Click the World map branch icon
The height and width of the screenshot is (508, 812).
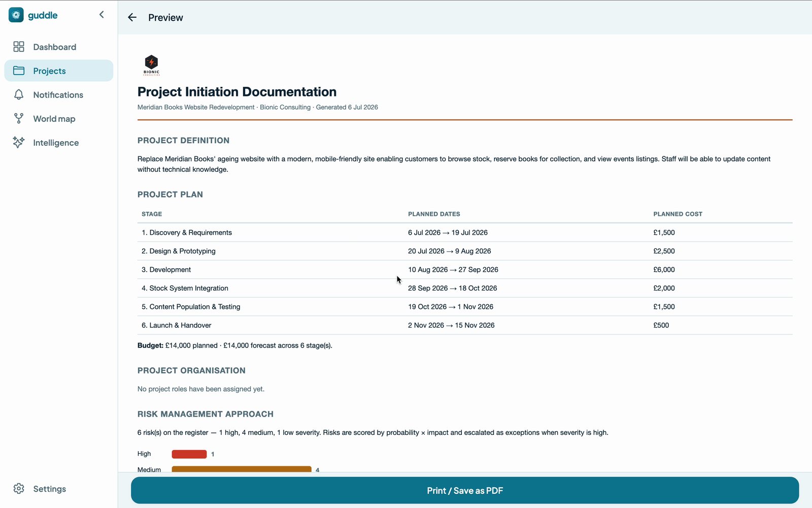click(19, 118)
